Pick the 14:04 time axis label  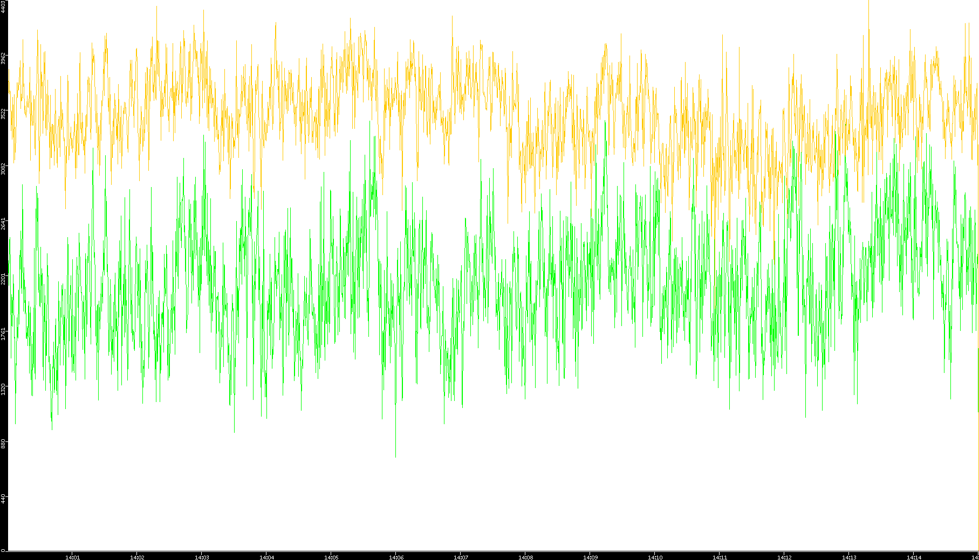[266, 557]
